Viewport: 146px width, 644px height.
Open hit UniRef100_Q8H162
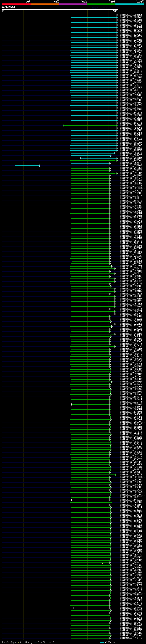pos(131,17)
